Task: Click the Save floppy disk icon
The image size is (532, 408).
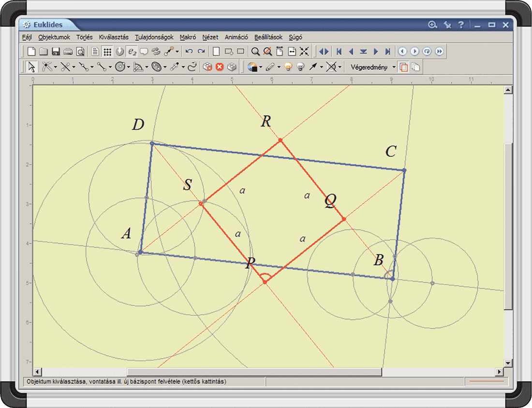Action: point(56,51)
